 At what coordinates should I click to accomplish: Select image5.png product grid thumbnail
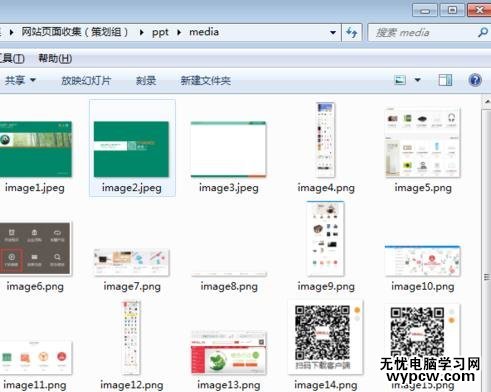tap(422, 142)
